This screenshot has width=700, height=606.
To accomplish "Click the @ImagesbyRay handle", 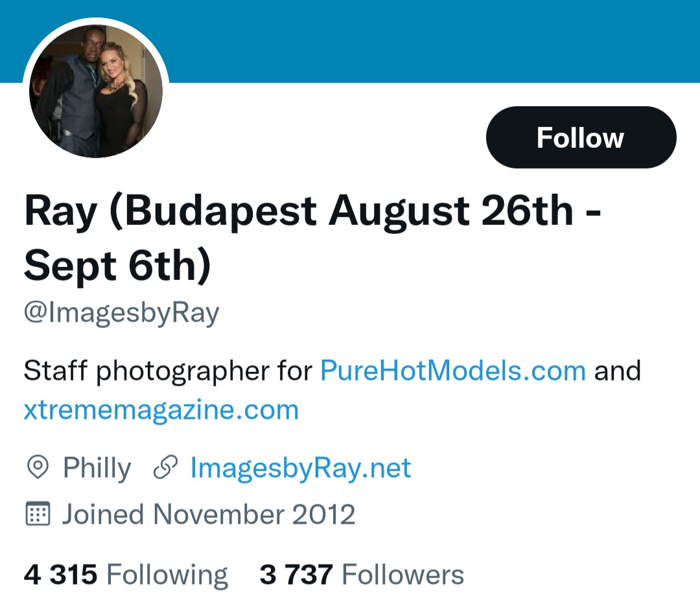I will point(122,313).
